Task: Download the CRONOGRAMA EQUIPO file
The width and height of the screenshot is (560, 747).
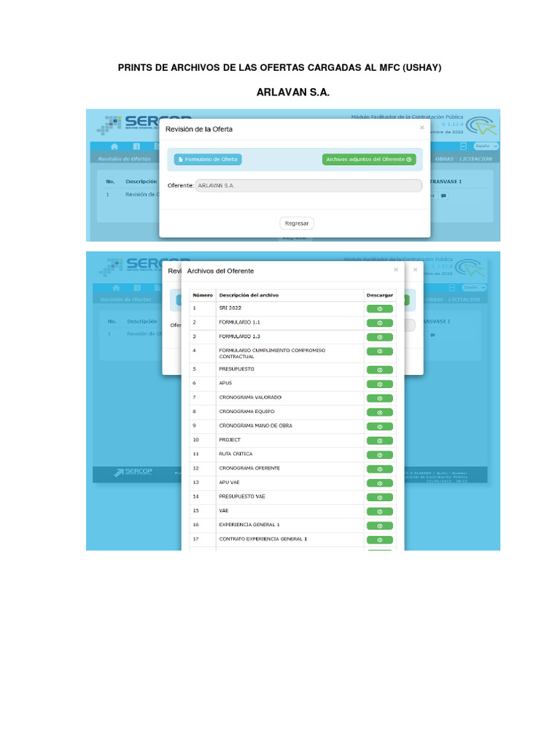Action: (379, 413)
